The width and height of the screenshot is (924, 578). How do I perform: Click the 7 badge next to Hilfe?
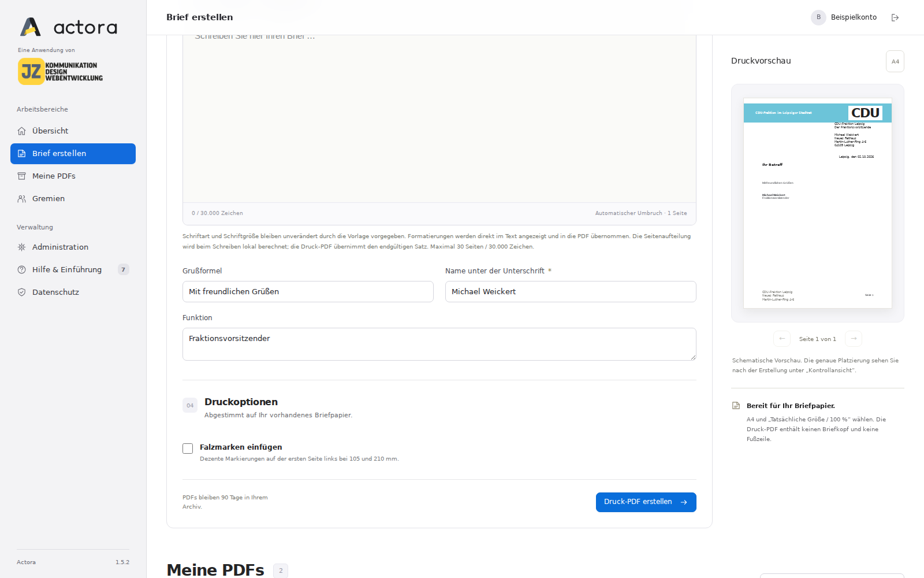click(123, 270)
